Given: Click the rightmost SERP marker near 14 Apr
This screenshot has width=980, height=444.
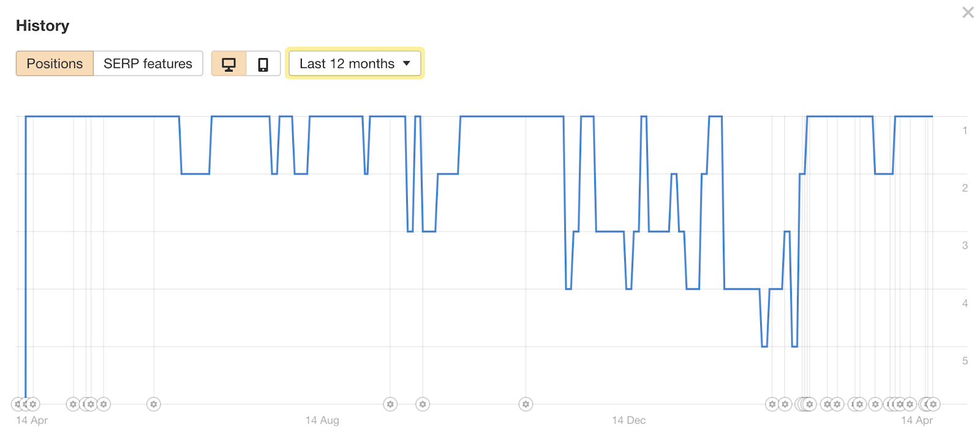Looking at the screenshot, I should [933, 404].
